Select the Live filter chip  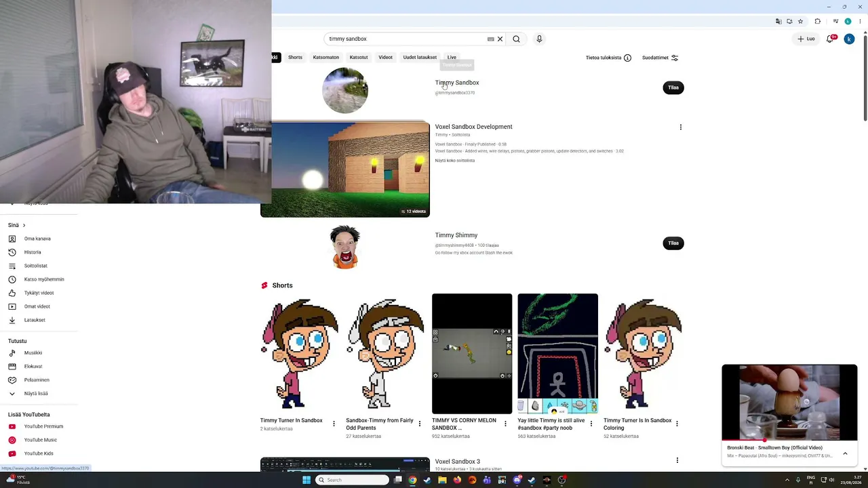coord(452,57)
